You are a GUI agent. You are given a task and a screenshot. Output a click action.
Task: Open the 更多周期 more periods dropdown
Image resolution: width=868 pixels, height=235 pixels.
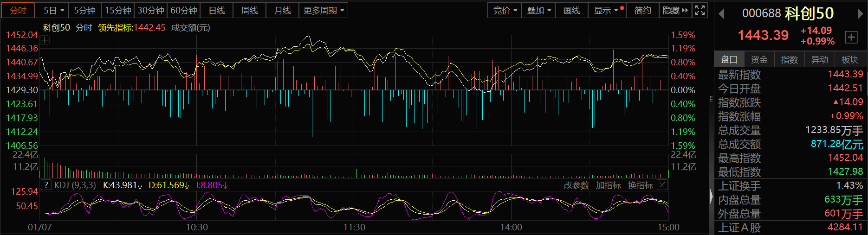click(x=324, y=10)
